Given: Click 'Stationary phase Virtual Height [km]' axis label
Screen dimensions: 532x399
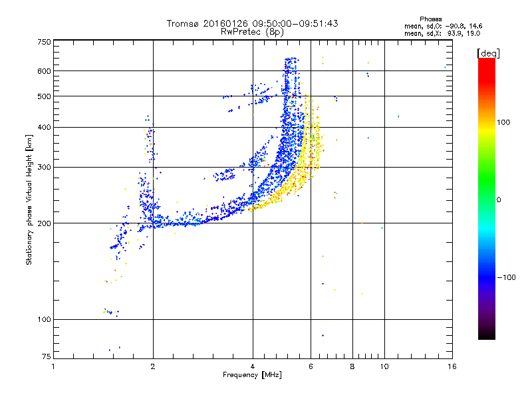Looking at the screenshot, I should (29, 200).
